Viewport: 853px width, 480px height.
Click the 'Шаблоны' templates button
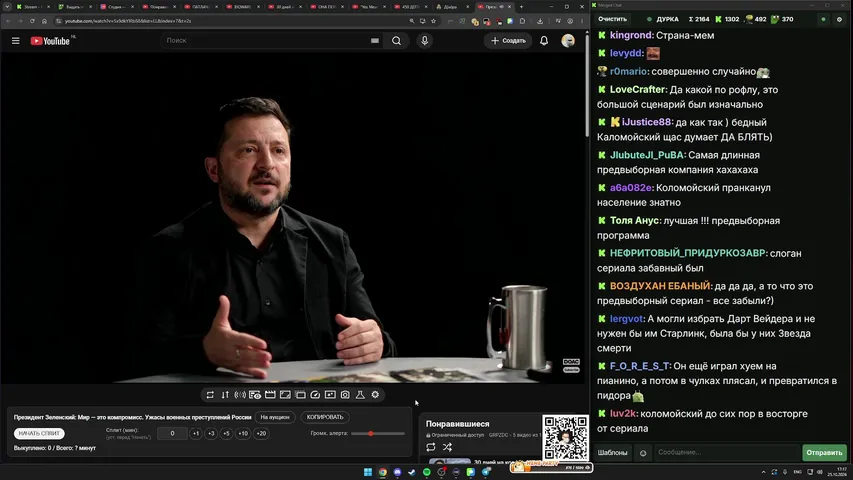coord(613,452)
